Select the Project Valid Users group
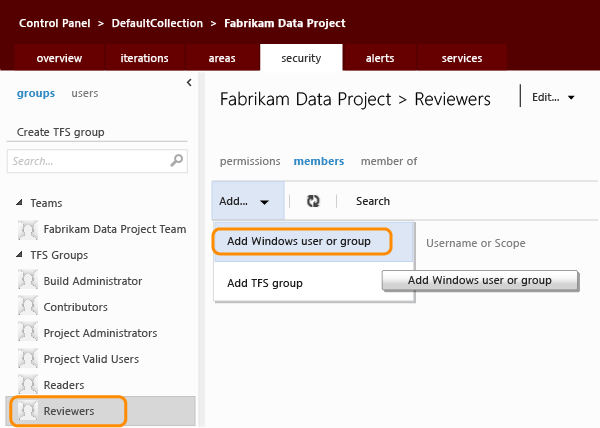The image size is (600, 428). click(x=91, y=359)
